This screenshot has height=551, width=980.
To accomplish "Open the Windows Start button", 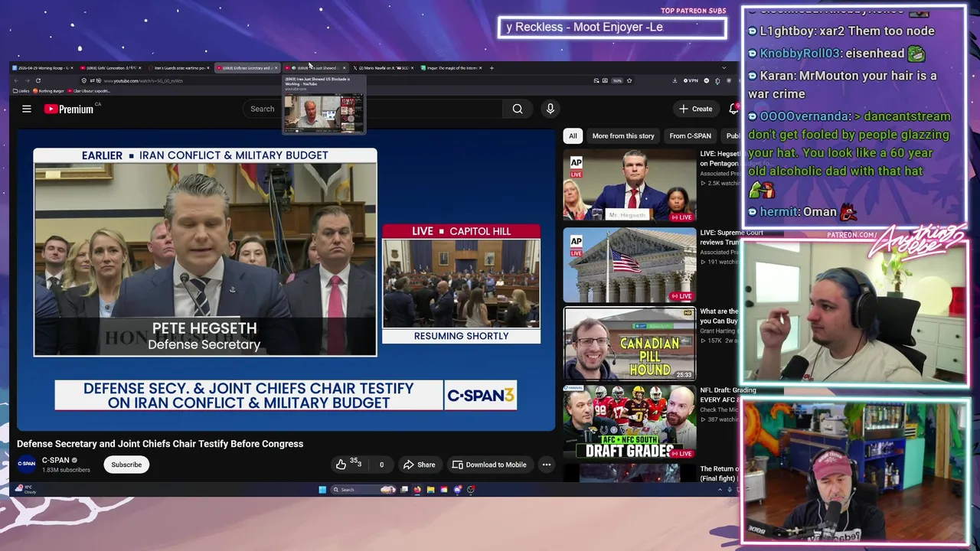I will click(x=322, y=490).
